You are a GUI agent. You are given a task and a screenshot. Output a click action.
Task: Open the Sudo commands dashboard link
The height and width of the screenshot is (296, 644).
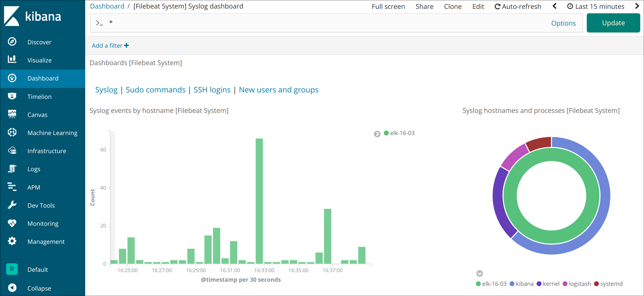155,90
